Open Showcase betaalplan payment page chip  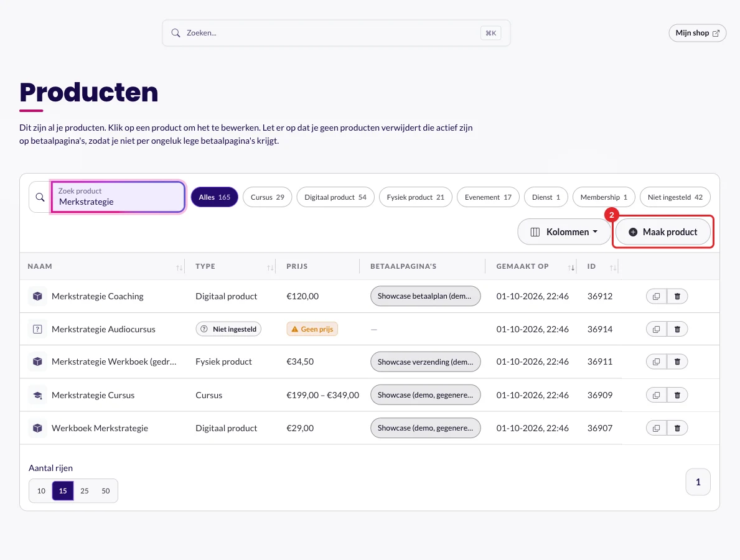(x=425, y=296)
